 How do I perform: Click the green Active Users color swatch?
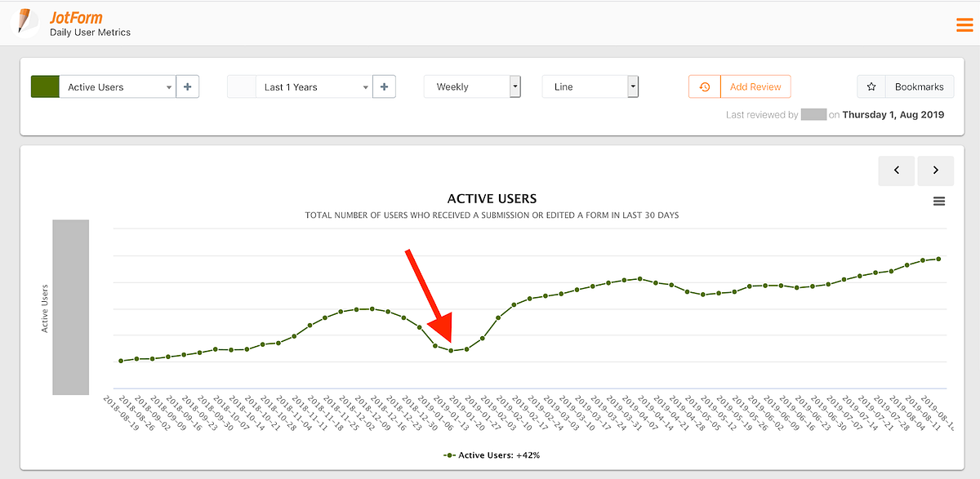click(45, 86)
